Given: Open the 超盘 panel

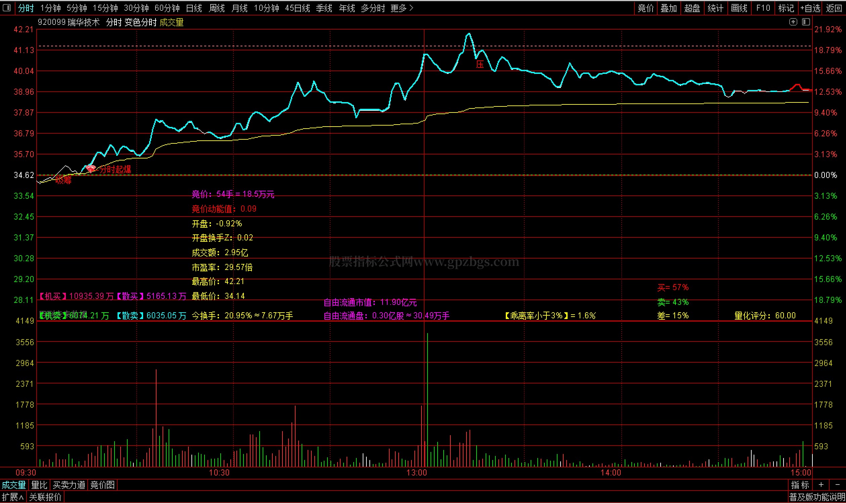Looking at the screenshot, I should [x=692, y=8].
